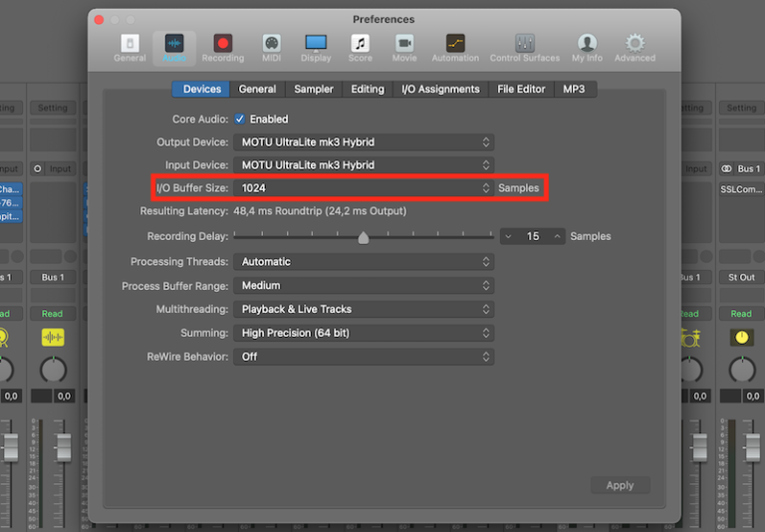Click the Bus 1 input slot on St Out channel
This screenshot has width=765, height=532.
[x=748, y=168]
